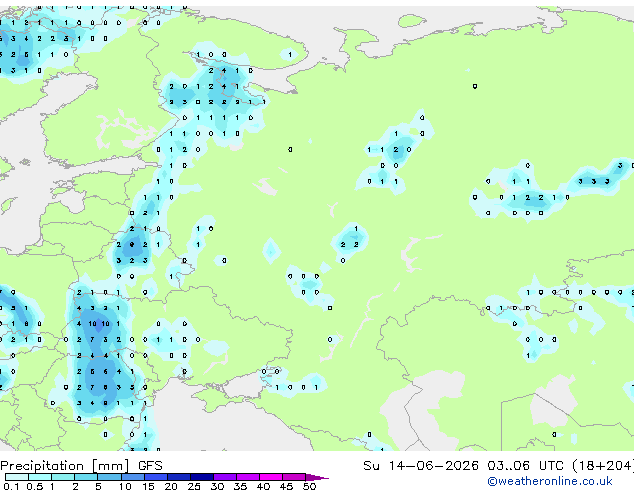The height and width of the screenshot is (490, 634).
Task: Click the '50' legend scale label
Action: [310, 486]
